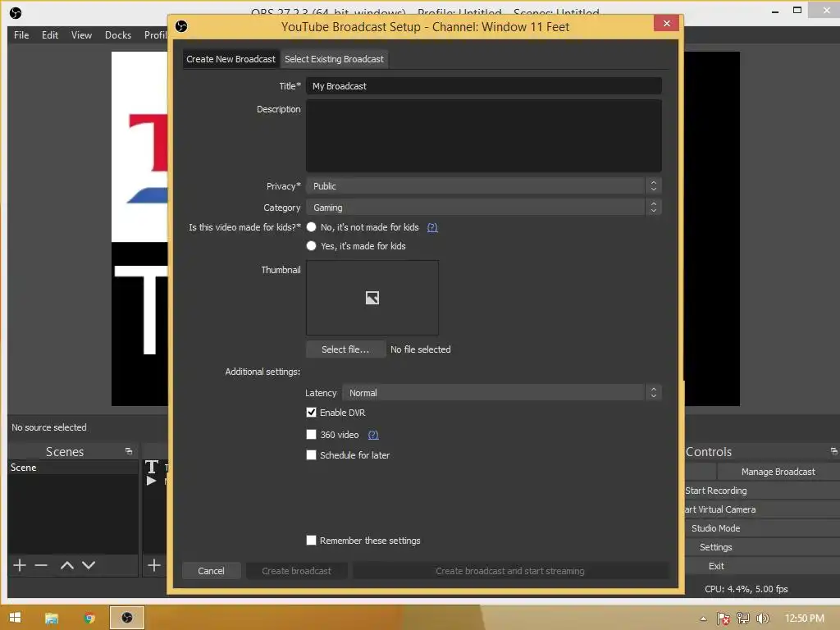Check the Remember these settings box
The image size is (840, 630).
(311, 540)
